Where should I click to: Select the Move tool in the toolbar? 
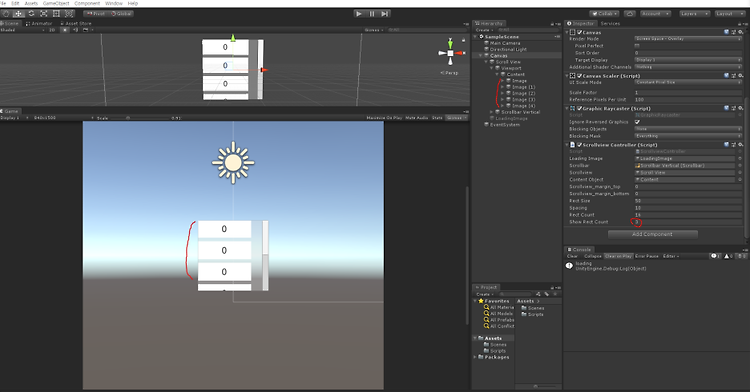[19, 14]
